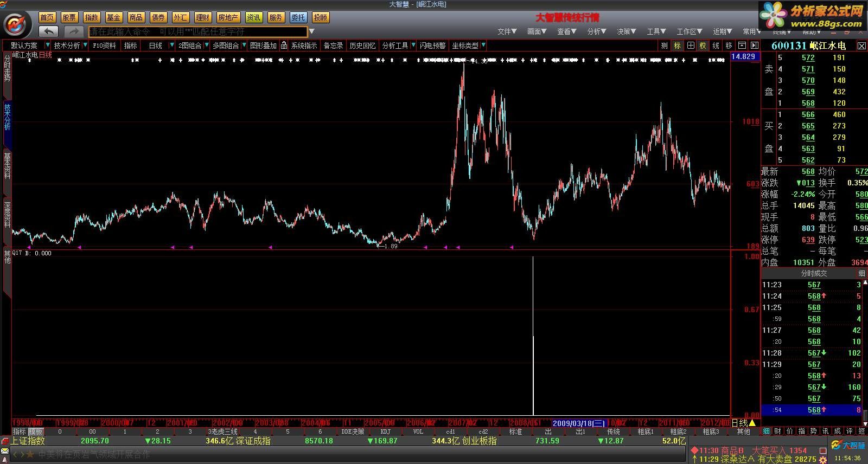Viewport: 868px width, 464px height.
Task: Select the 指标 indicator mode tab
Action: coord(19,432)
